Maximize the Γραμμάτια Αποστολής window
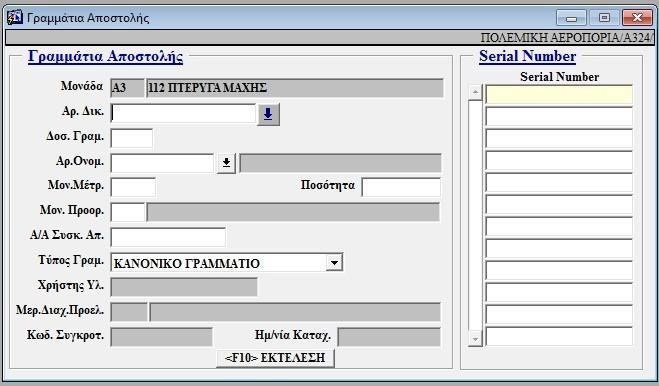 (x=604, y=18)
